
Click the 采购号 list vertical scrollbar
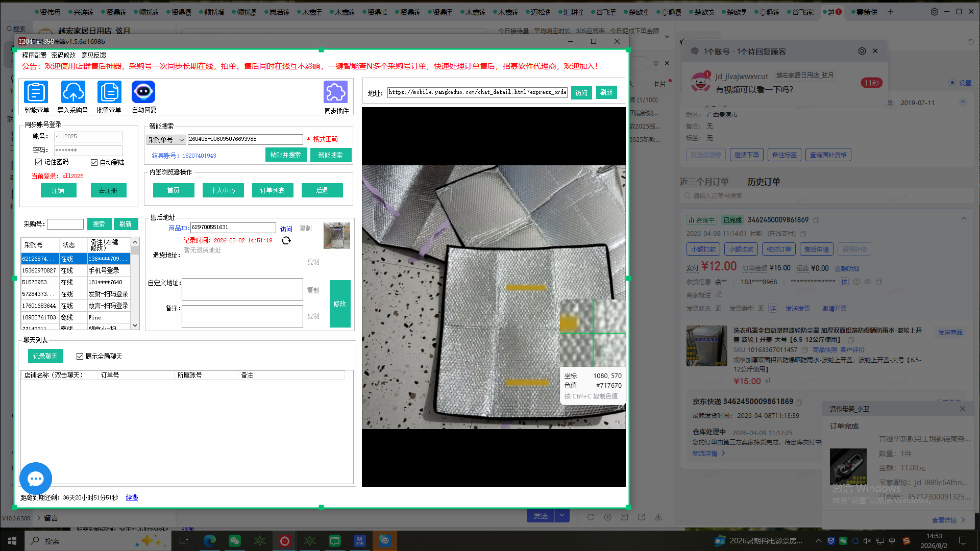click(135, 283)
